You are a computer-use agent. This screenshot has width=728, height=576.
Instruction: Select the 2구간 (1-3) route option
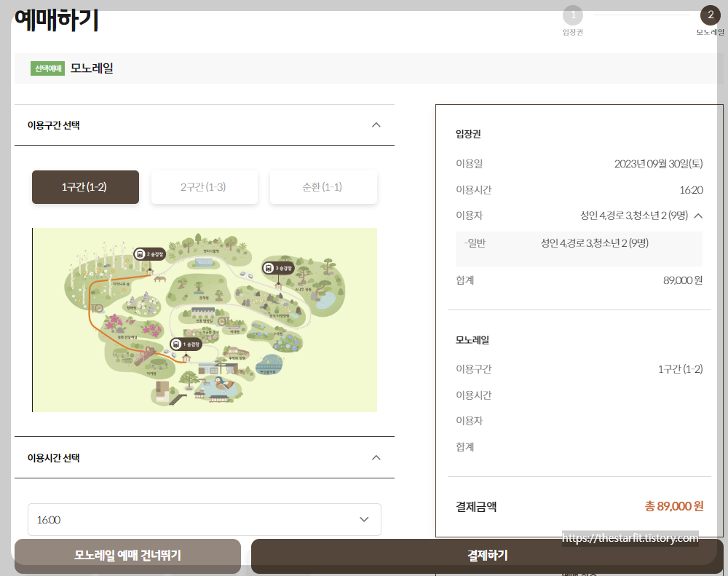point(205,186)
